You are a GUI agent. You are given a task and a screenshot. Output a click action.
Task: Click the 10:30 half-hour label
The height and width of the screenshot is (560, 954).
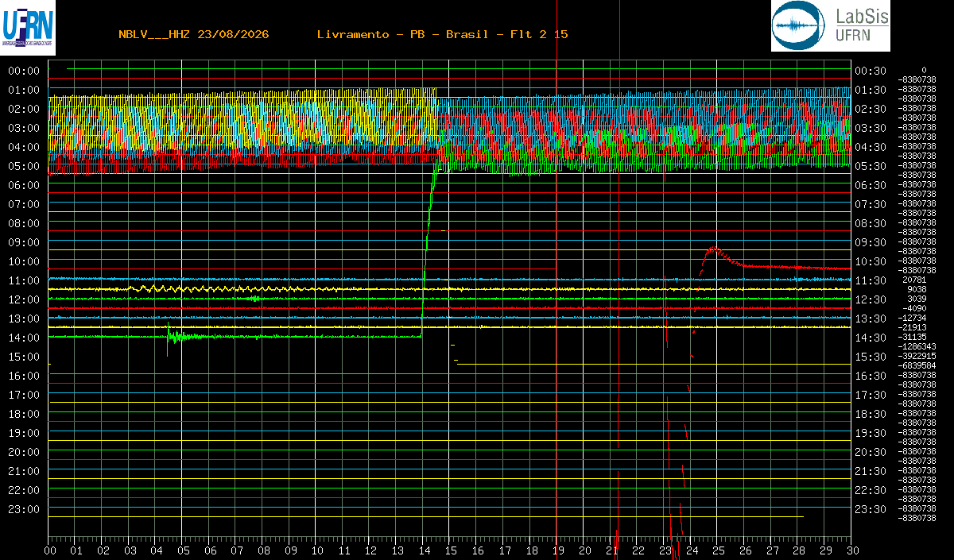[870, 261]
